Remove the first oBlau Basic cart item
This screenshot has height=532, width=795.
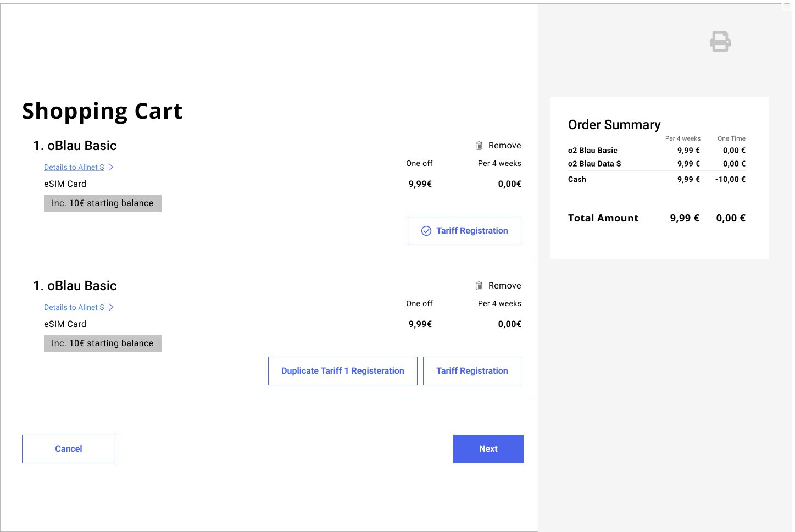[498, 146]
